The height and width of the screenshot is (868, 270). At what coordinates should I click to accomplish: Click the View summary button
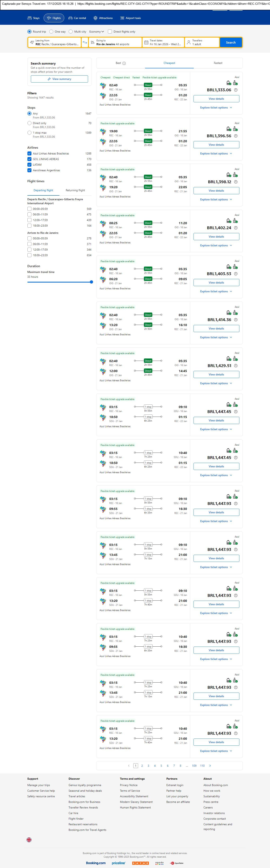pos(59,79)
